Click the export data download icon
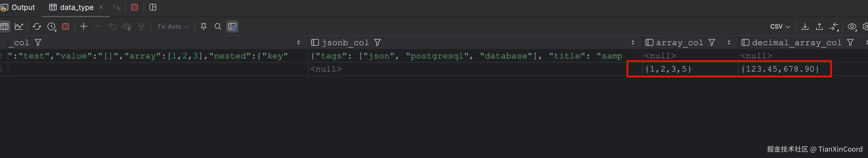868x158 pixels. click(x=805, y=26)
